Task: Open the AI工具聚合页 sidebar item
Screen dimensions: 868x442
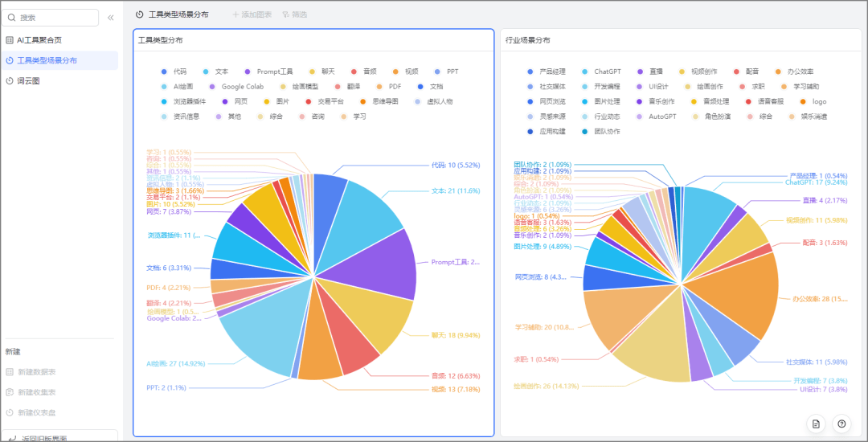Action: (39, 39)
